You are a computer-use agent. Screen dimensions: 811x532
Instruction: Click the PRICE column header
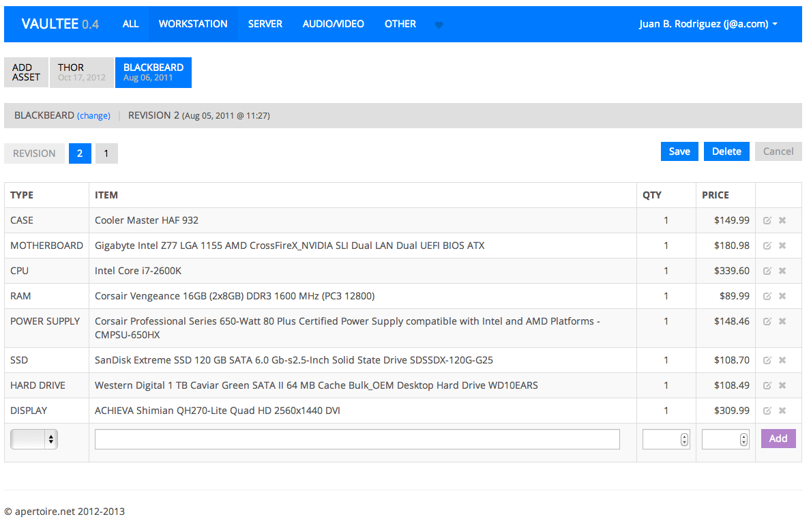point(716,196)
